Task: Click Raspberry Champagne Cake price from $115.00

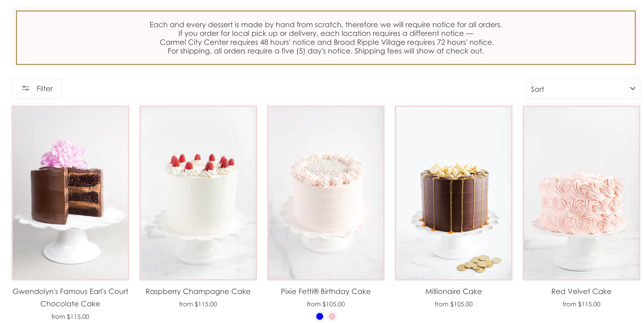Action: pyautogui.click(x=198, y=304)
